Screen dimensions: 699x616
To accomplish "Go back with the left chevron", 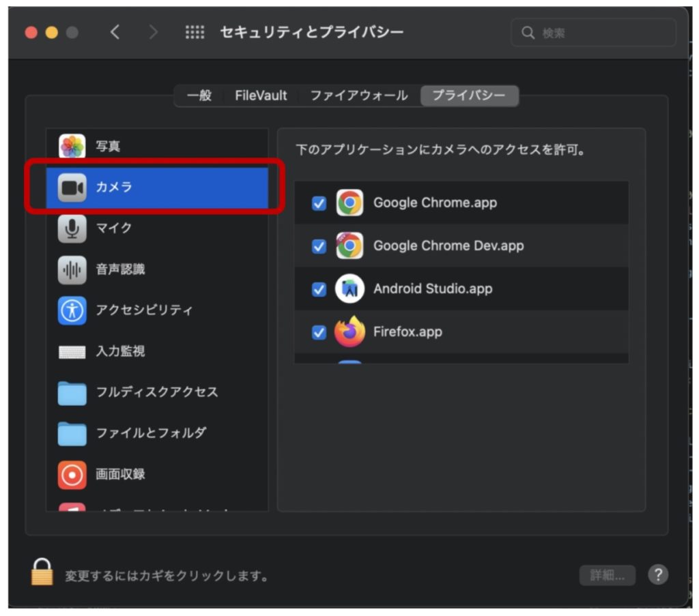I will click(115, 33).
